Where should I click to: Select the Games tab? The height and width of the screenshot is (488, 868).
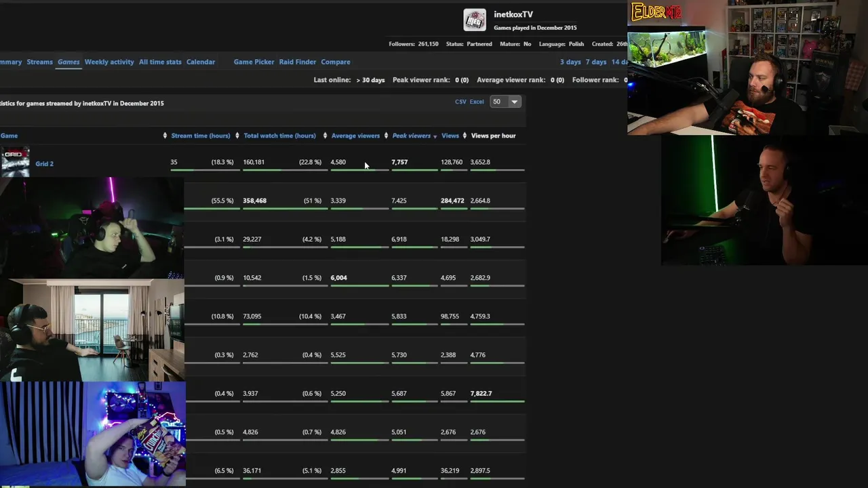click(x=68, y=62)
